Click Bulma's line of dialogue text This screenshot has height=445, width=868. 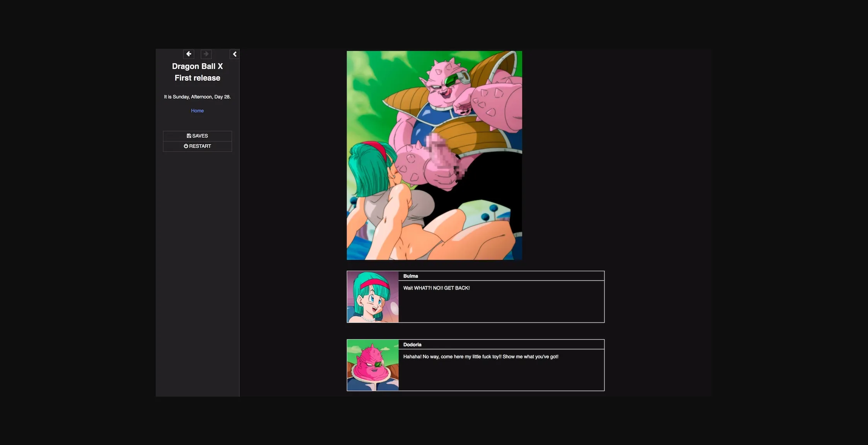coord(436,288)
